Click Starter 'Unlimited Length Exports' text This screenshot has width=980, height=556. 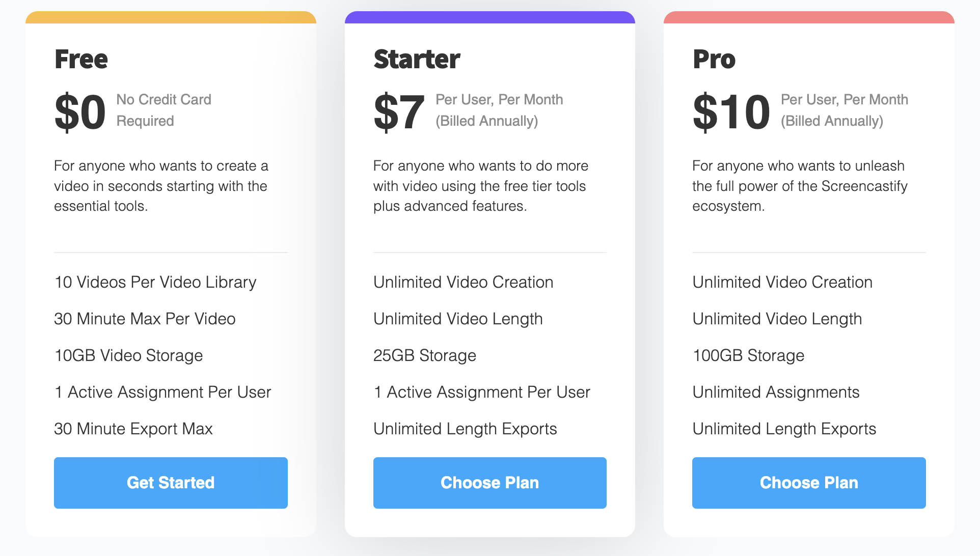point(465,429)
